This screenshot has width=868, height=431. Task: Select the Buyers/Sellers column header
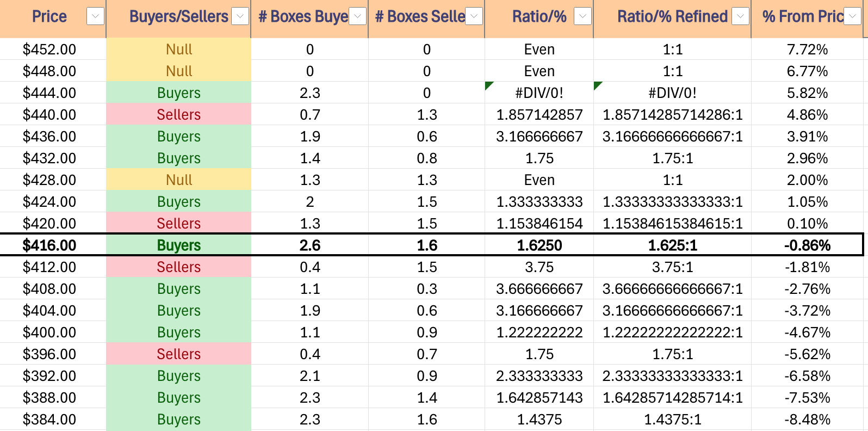[178, 17]
